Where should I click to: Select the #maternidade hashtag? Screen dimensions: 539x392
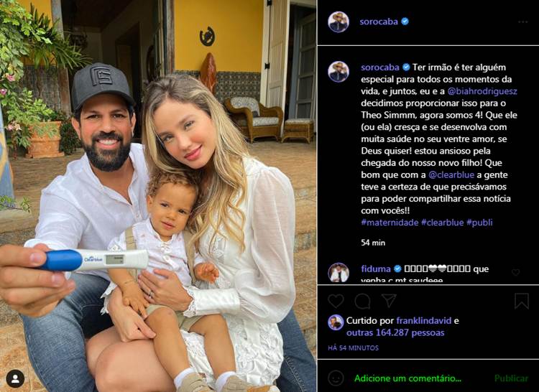[390, 223]
